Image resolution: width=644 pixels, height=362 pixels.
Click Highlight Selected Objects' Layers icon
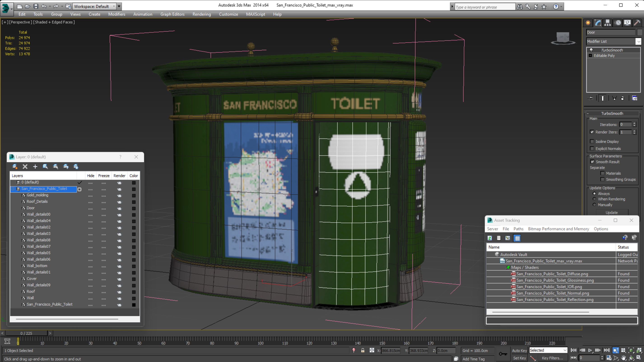[x=56, y=166]
